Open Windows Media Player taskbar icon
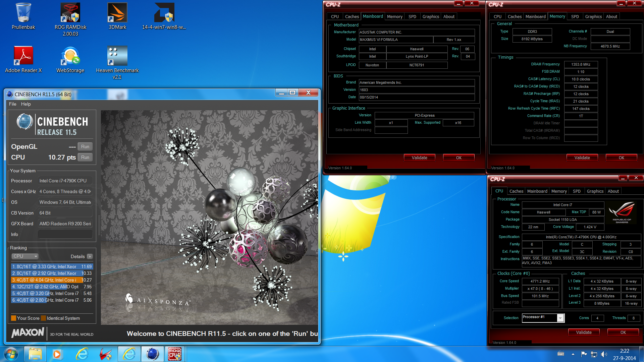The image size is (644, 362). click(x=57, y=354)
